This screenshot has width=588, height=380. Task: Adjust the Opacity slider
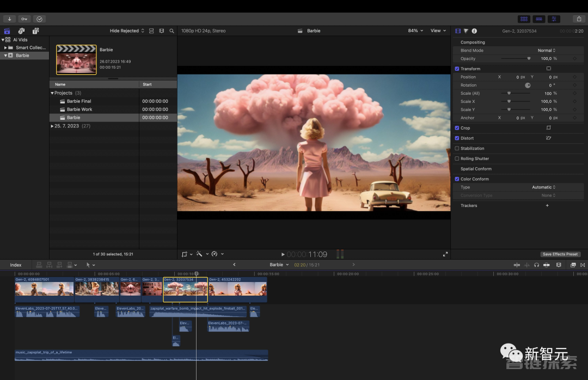(516, 58)
